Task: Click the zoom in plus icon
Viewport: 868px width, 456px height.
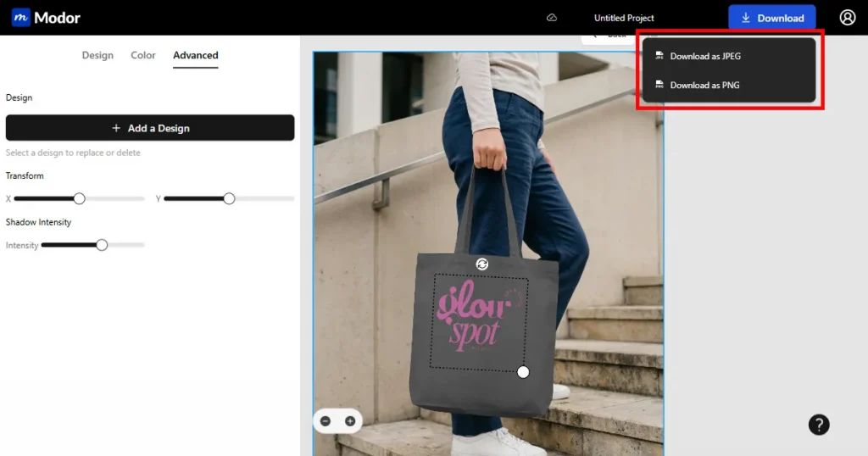Action: coord(350,421)
